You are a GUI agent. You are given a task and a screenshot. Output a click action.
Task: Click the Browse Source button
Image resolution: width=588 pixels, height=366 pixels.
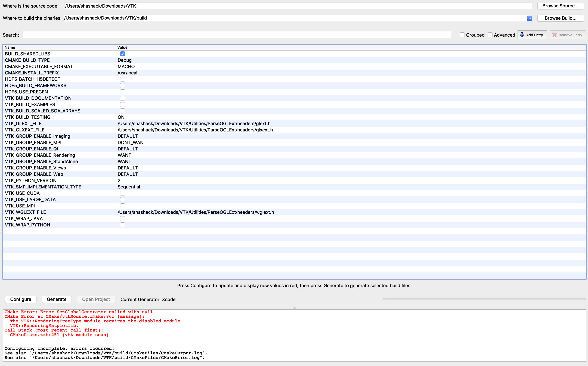[x=560, y=6]
